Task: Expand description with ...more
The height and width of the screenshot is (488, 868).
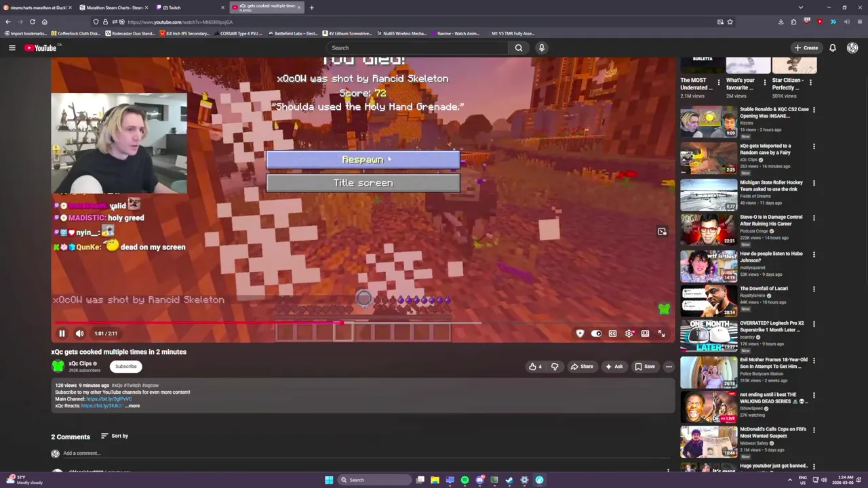Action: coord(132,406)
